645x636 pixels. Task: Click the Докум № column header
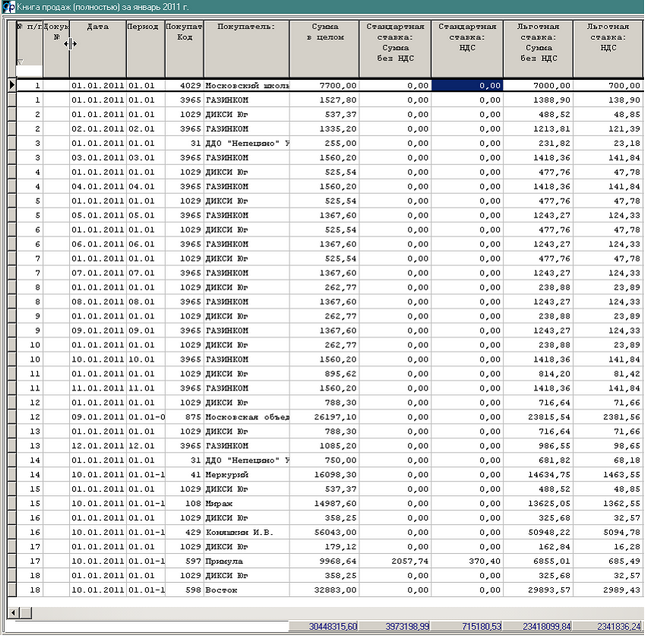[x=56, y=49]
